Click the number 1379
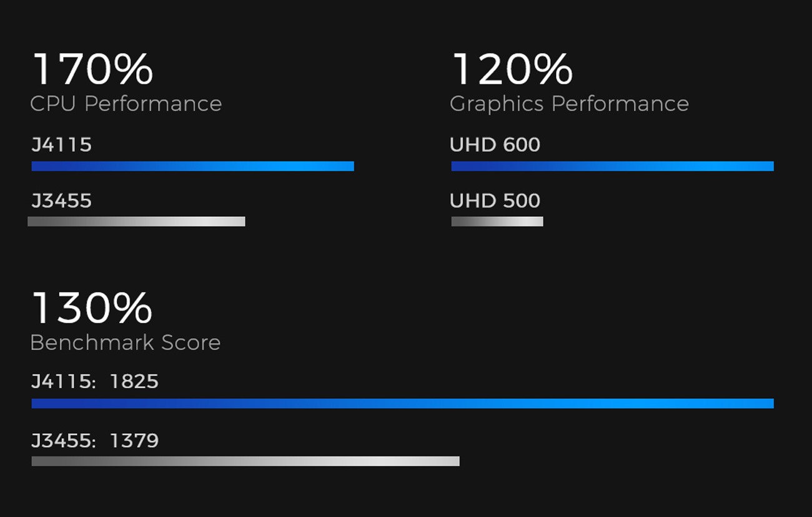Viewport: 812px width, 517px height. [134, 441]
